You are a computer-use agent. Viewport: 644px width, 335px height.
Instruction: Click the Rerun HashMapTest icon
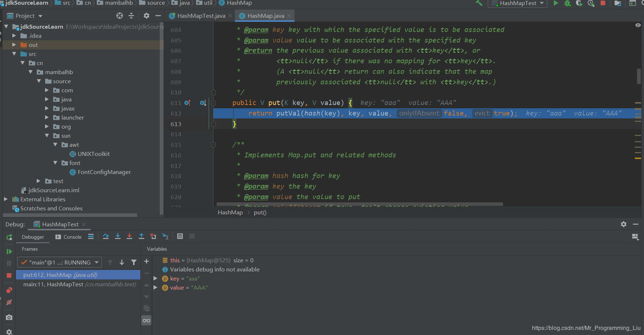tap(9, 237)
